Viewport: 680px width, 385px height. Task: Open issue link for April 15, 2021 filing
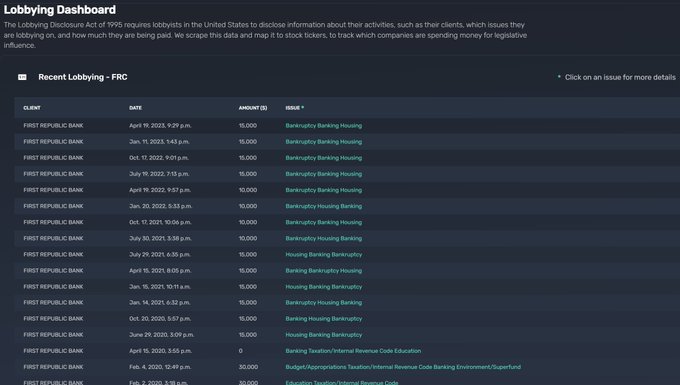324,271
